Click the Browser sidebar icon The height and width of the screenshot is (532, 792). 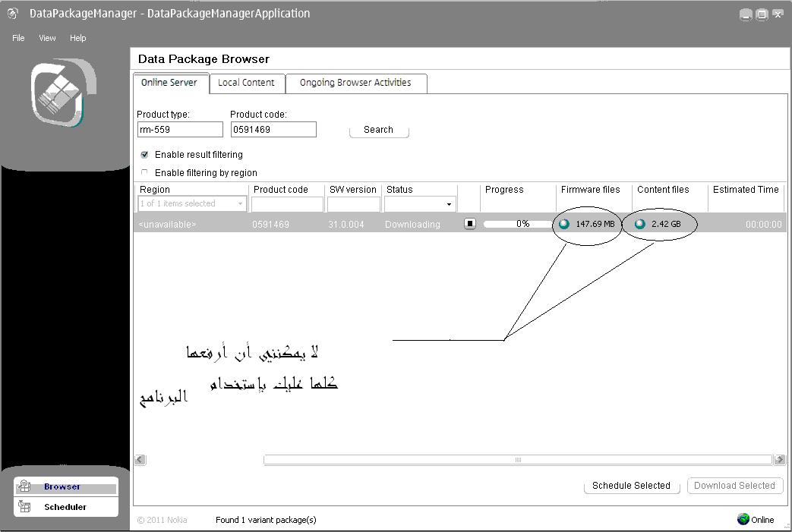point(24,486)
